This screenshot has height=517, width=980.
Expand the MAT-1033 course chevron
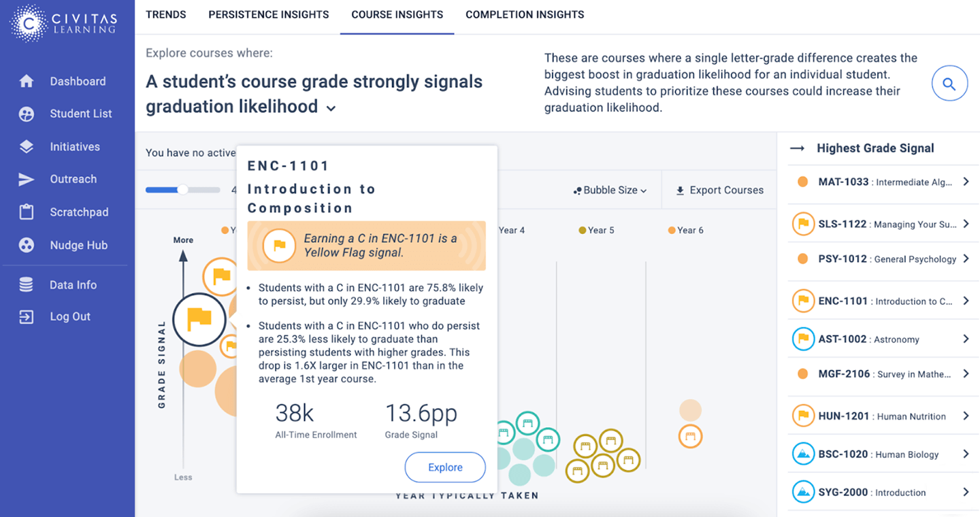click(x=966, y=182)
